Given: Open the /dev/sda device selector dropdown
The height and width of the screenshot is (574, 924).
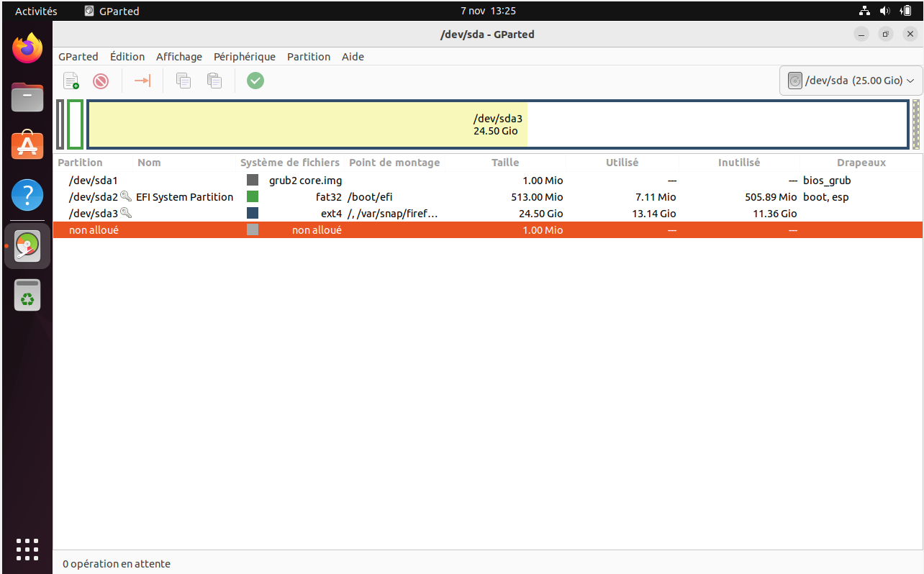Looking at the screenshot, I should [851, 81].
